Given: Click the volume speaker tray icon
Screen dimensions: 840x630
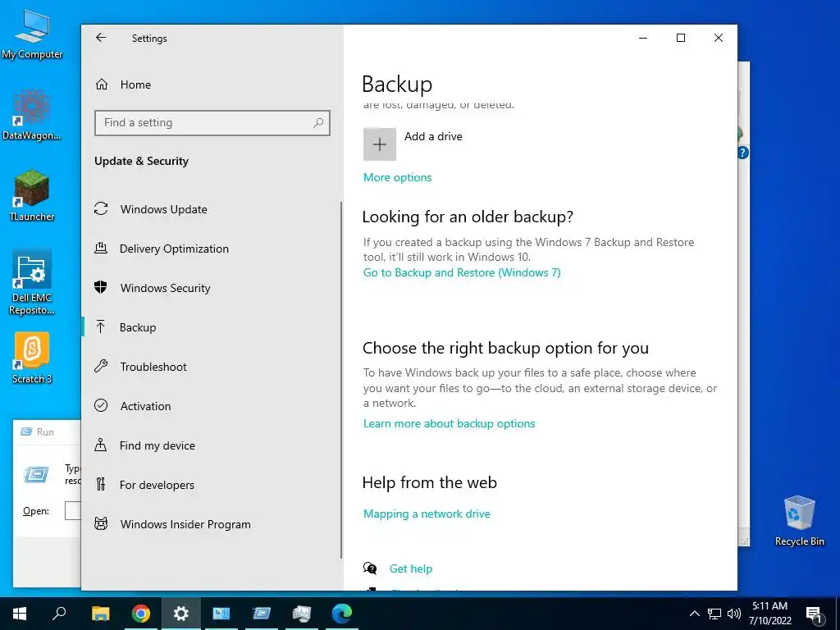Looking at the screenshot, I should coord(734,614).
